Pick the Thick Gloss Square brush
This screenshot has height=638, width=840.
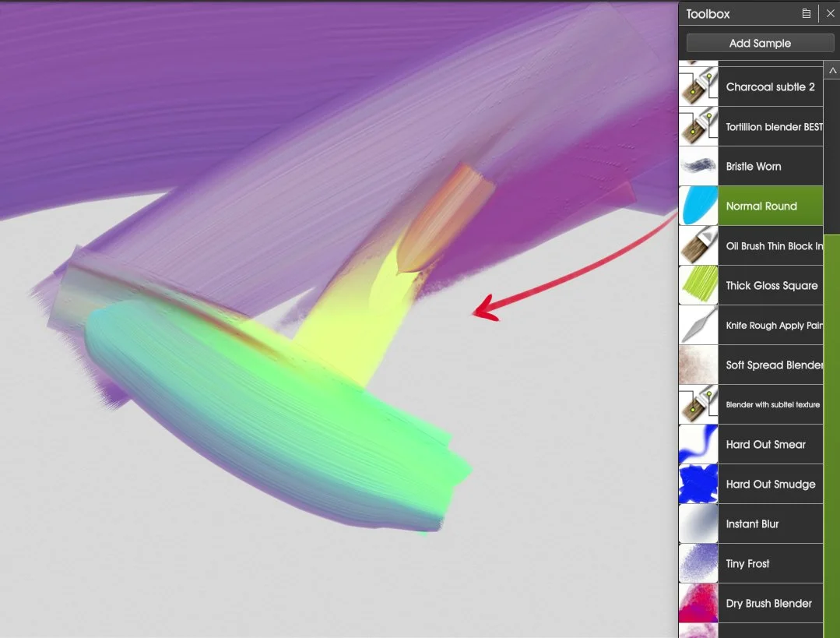coord(771,285)
